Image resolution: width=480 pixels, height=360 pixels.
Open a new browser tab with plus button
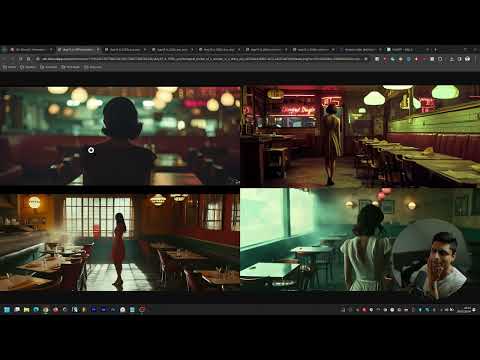click(x=435, y=49)
